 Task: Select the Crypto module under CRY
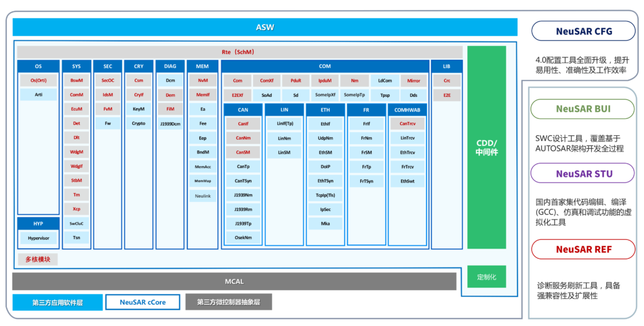pos(138,123)
